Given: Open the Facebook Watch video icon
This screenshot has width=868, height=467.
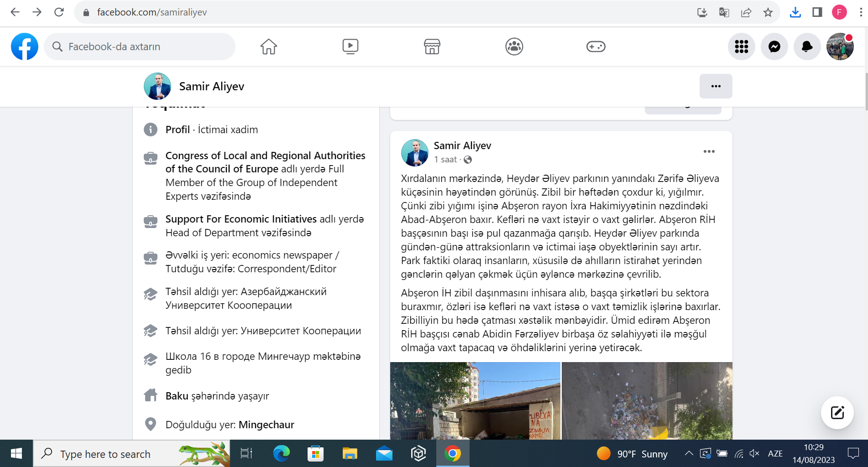Looking at the screenshot, I should (x=350, y=47).
